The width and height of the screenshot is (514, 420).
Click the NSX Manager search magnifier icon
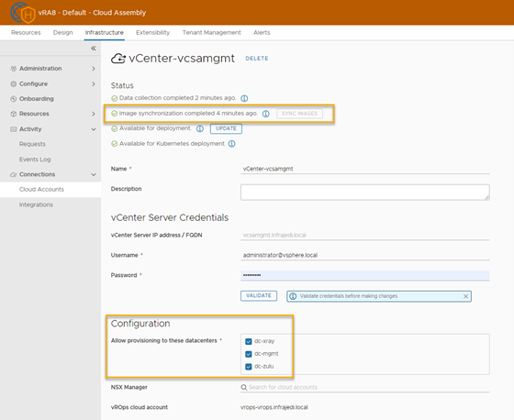pos(244,387)
